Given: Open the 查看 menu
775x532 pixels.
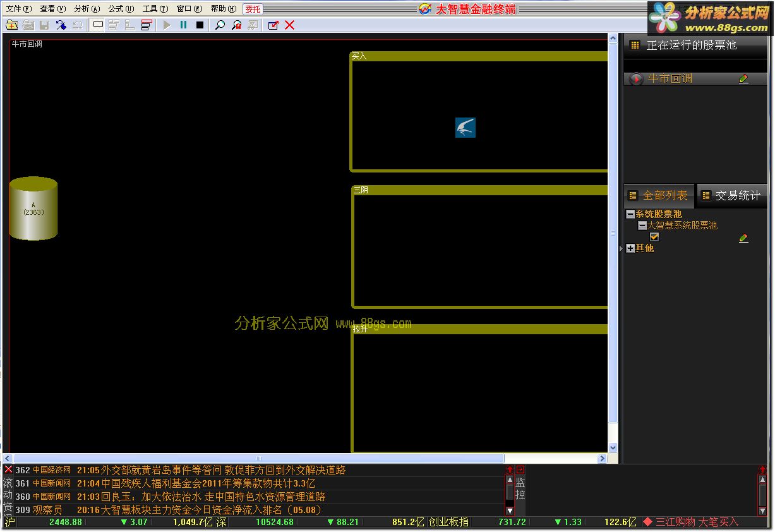Looking at the screenshot, I should tap(52, 9).
